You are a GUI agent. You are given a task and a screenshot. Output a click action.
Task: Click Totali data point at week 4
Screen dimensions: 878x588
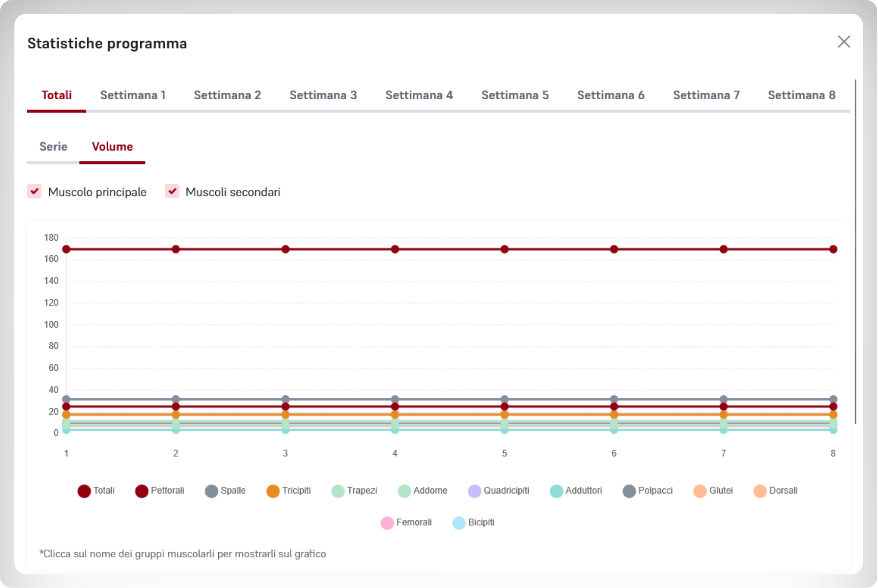[x=395, y=249]
